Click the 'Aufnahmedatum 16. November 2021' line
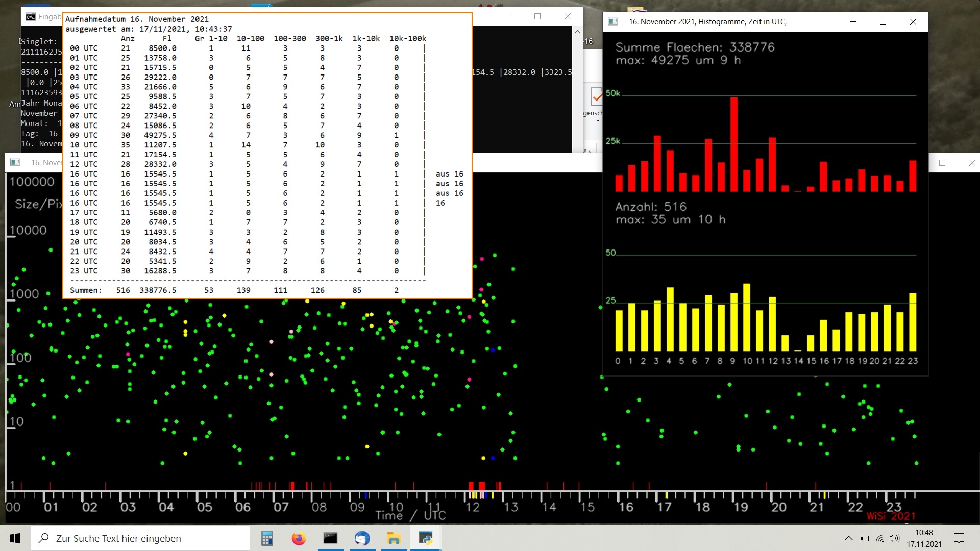 click(137, 19)
